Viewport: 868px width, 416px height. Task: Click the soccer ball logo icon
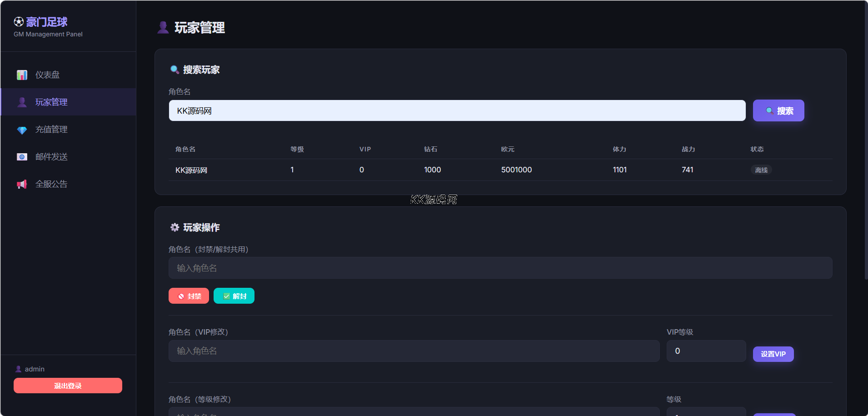click(x=19, y=22)
